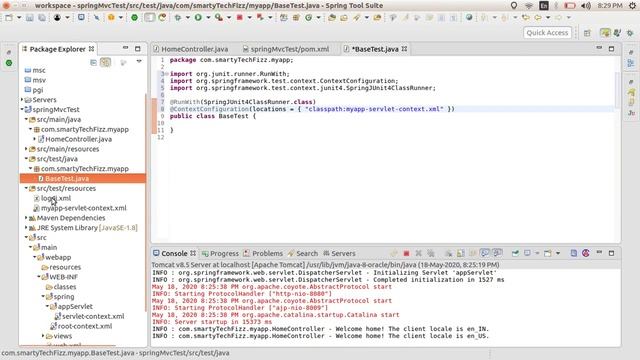The width and height of the screenshot is (640, 360).
Task: Fold the imports on line 3
Action: click(x=167, y=74)
